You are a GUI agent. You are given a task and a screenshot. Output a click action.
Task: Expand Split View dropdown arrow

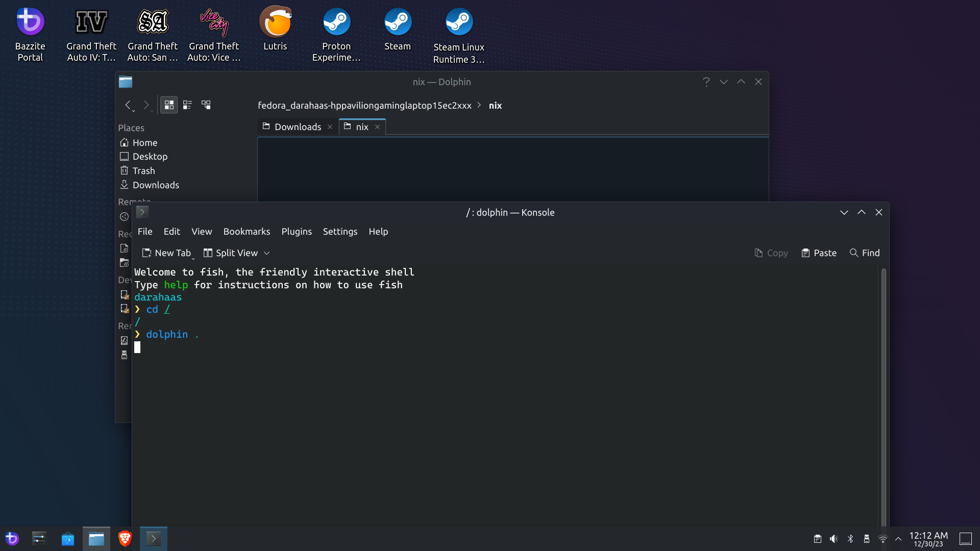(267, 253)
